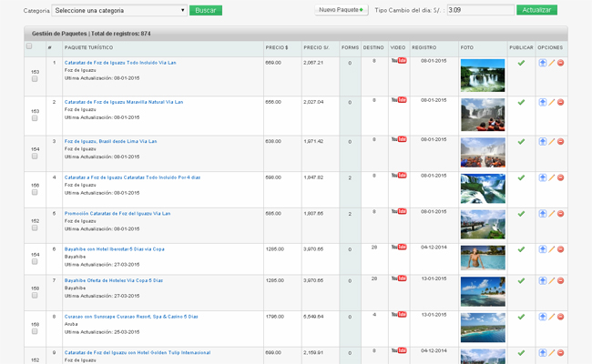This screenshot has width=592, height=364.
Task: Open the Categoria dropdown selector
Action: click(119, 10)
